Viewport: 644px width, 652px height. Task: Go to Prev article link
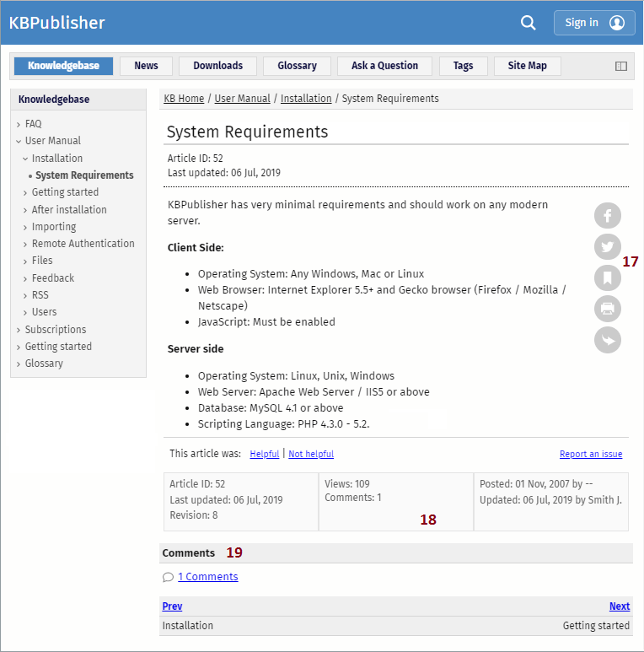(172, 606)
